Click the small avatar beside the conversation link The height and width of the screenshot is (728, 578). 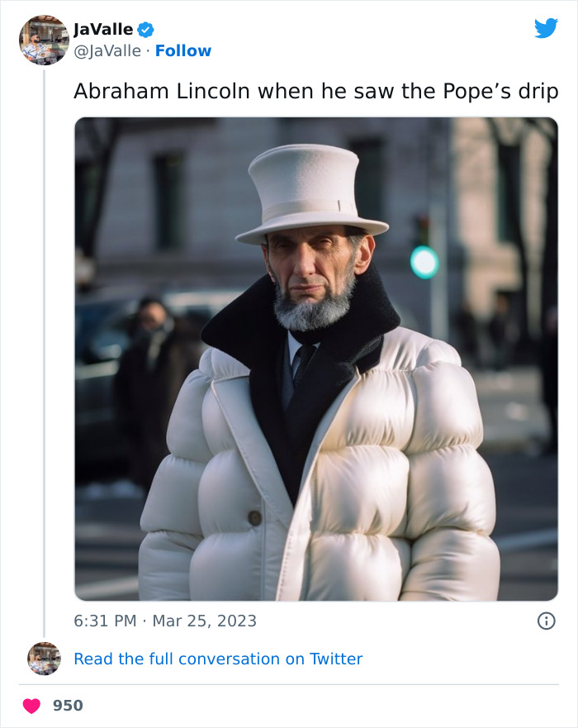(44, 659)
